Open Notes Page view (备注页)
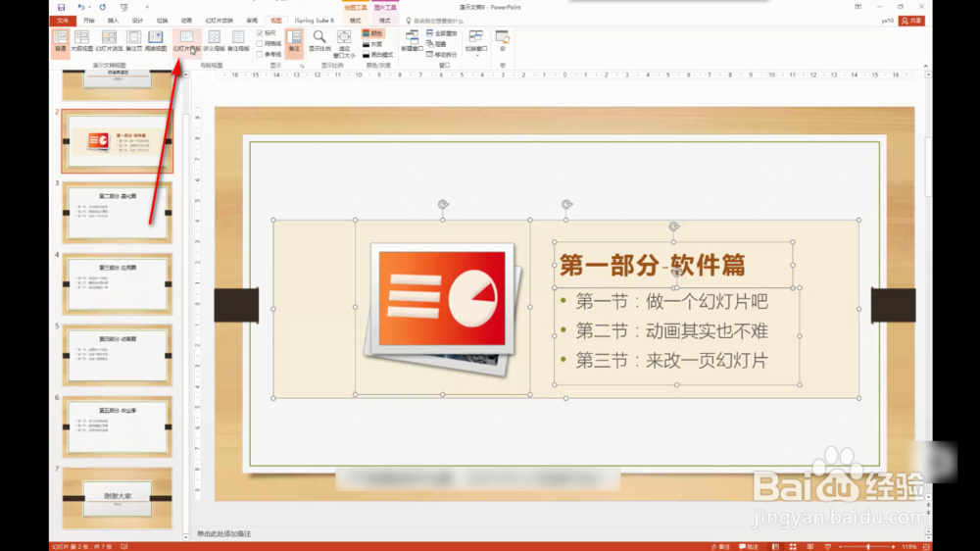 click(133, 40)
